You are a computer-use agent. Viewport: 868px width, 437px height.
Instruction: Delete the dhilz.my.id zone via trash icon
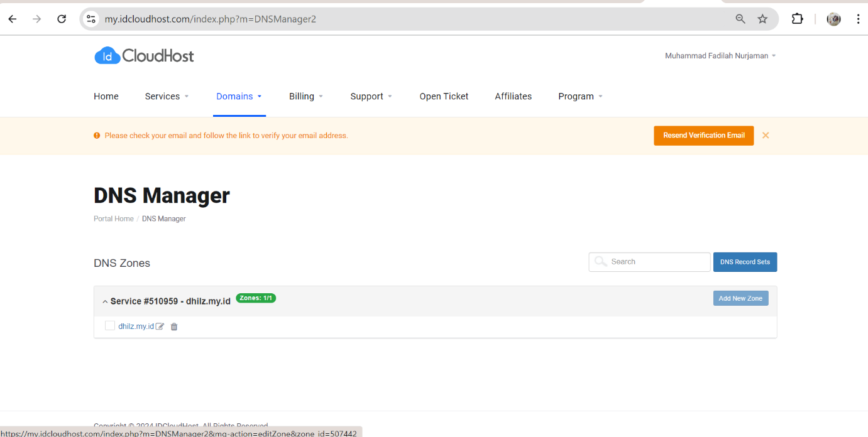point(174,326)
